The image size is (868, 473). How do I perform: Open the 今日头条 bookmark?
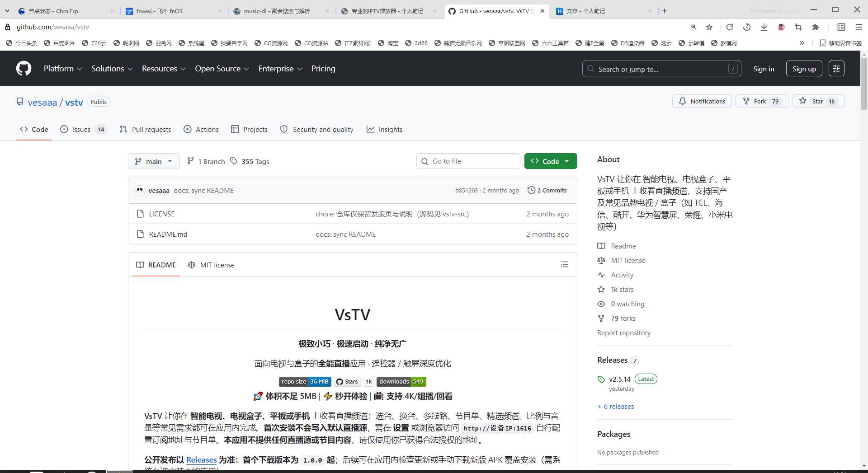coord(22,43)
